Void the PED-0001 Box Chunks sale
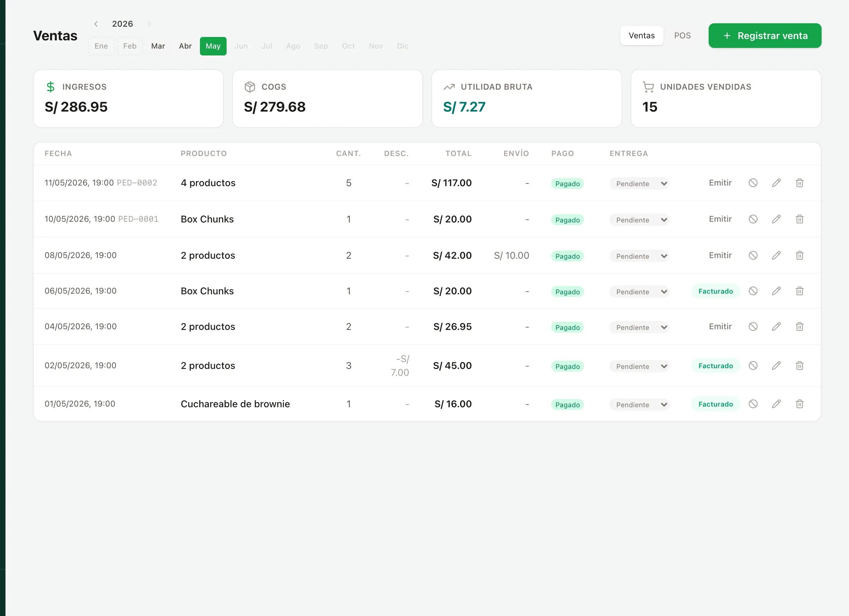Viewport: 849px width, 616px height. tap(753, 219)
